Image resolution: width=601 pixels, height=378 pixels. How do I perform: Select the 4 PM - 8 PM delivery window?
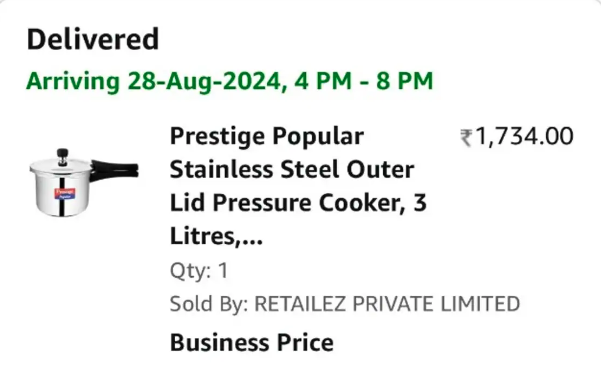[x=364, y=81]
